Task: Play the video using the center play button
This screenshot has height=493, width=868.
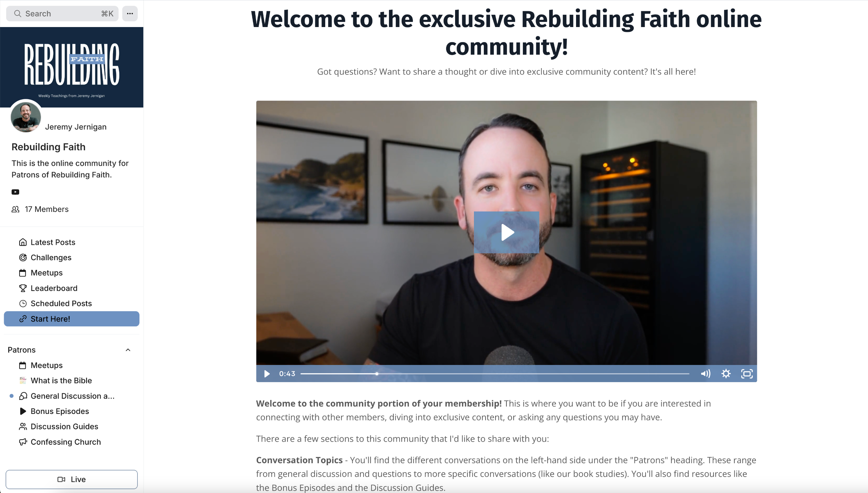Action: [506, 232]
